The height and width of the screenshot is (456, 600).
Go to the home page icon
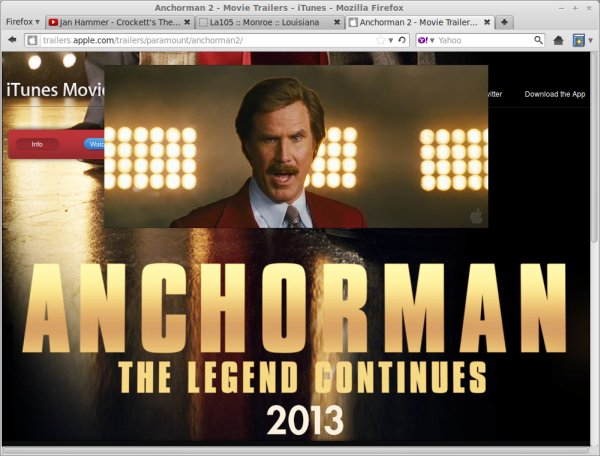558,40
